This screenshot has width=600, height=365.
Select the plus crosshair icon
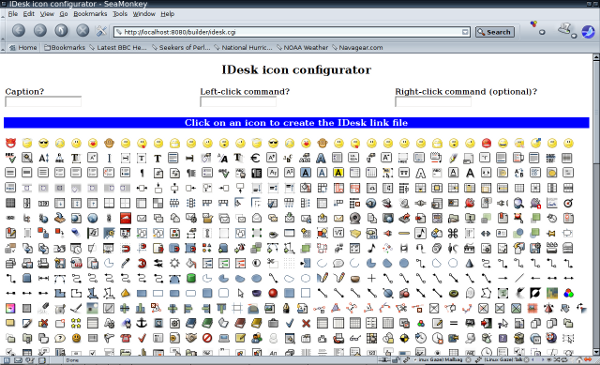click(x=371, y=278)
